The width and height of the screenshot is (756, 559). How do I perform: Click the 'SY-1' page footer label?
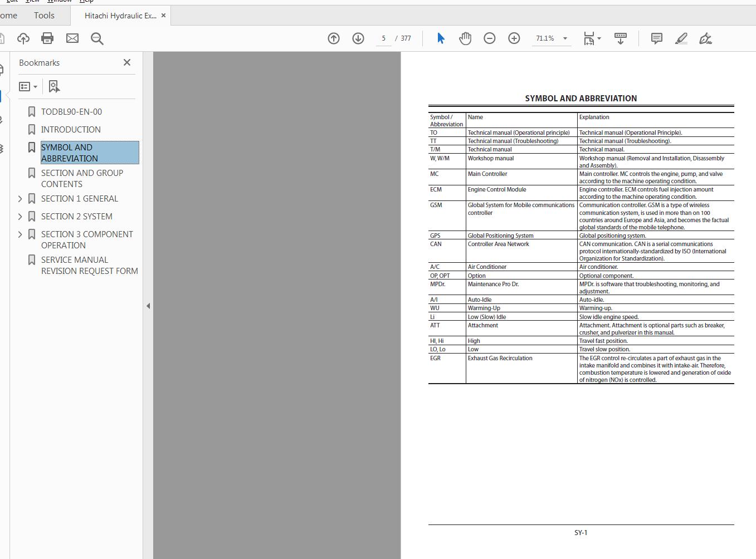coord(581,533)
